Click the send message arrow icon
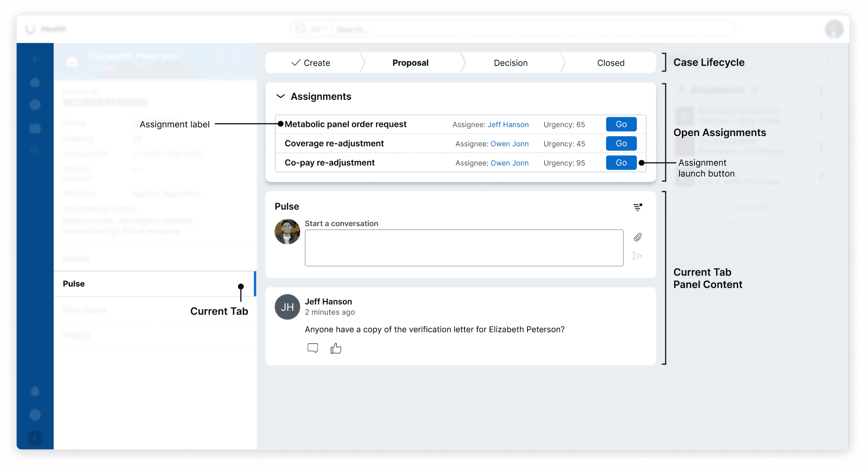The height and width of the screenshot is (466, 868). (637, 256)
